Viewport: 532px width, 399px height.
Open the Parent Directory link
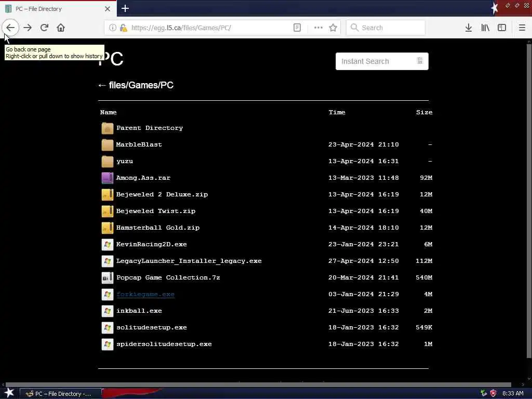[150, 128]
